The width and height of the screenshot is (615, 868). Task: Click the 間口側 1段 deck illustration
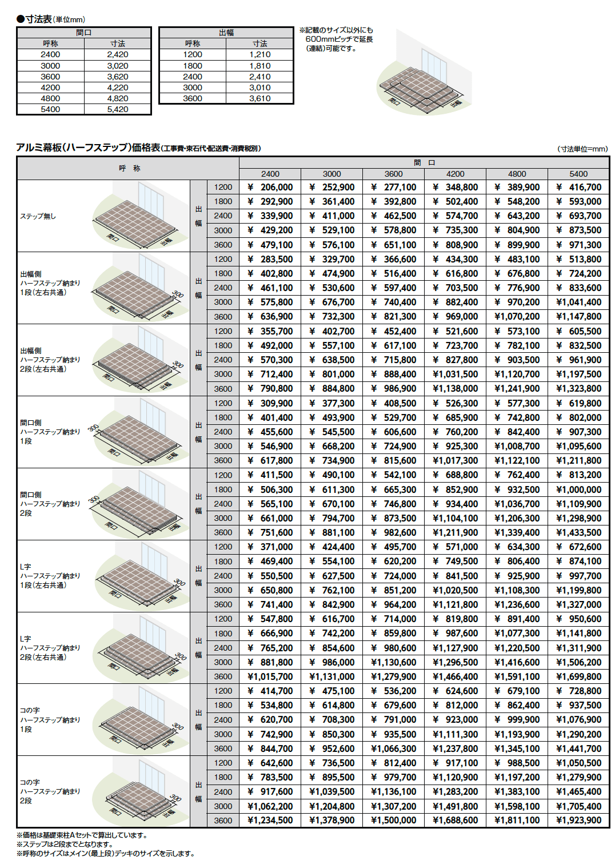137,432
